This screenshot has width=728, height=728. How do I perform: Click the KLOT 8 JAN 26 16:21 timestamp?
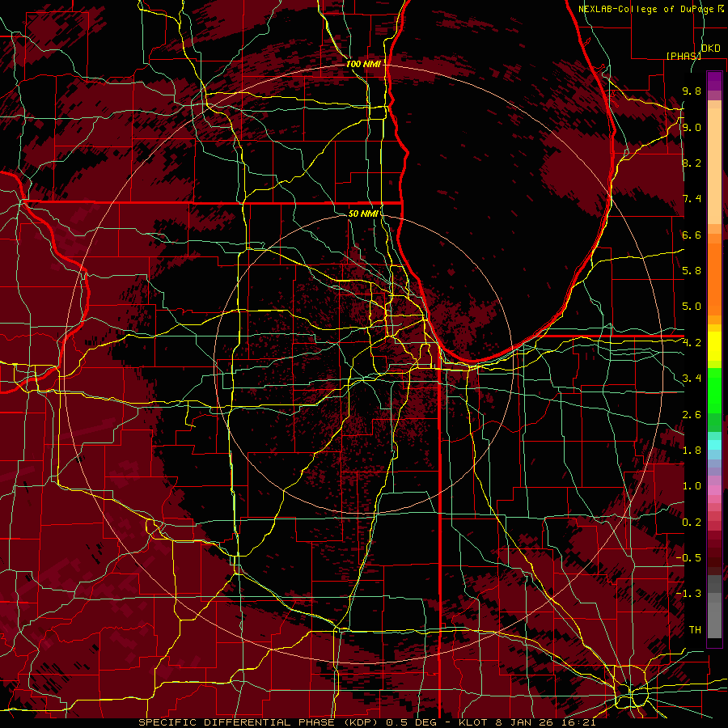[x=527, y=722]
